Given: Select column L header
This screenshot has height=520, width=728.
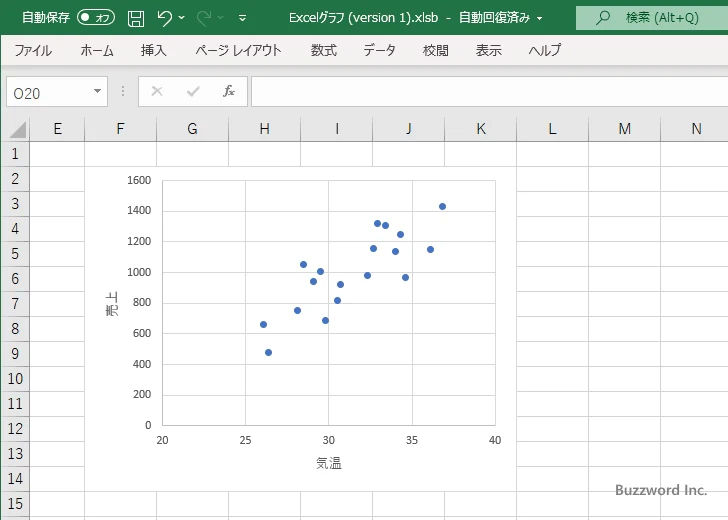Looking at the screenshot, I should pyautogui.click(x=552, y=129).
